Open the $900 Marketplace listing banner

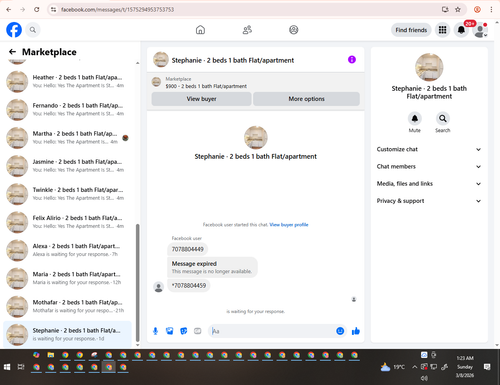pos(256,83)
